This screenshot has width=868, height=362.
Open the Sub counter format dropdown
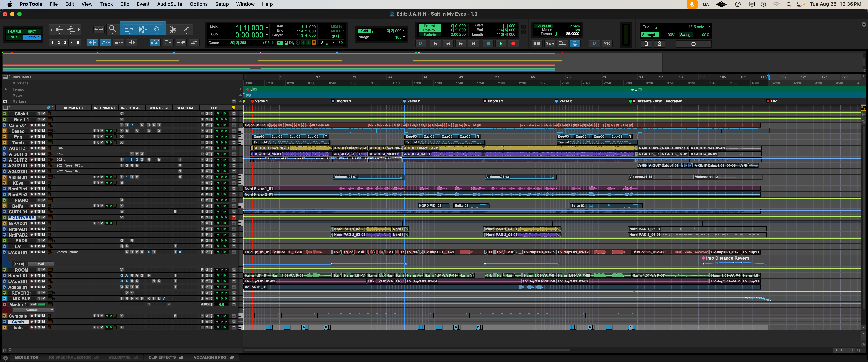point(267,35)
